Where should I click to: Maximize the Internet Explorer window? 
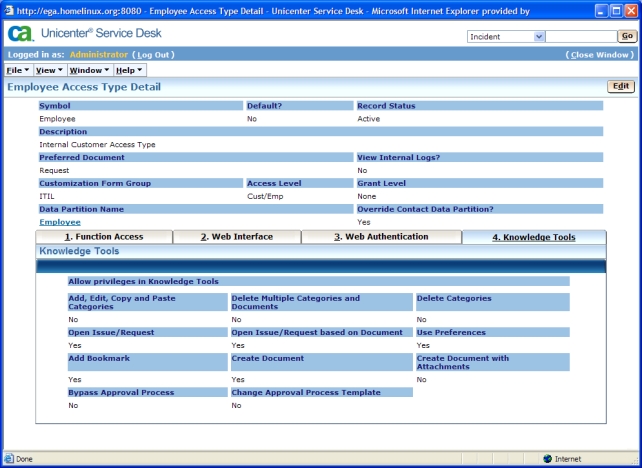[617, 11]
